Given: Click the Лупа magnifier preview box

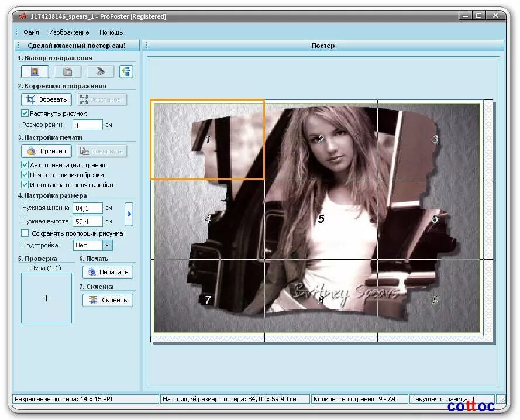Looking at the screenshot, I should point(46,298).
